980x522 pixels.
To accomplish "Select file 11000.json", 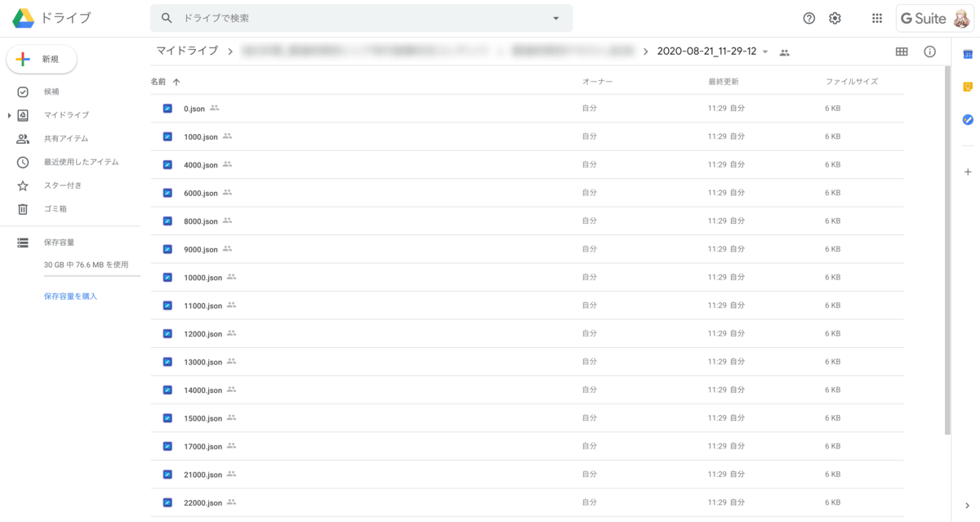I will coord(527,306).
